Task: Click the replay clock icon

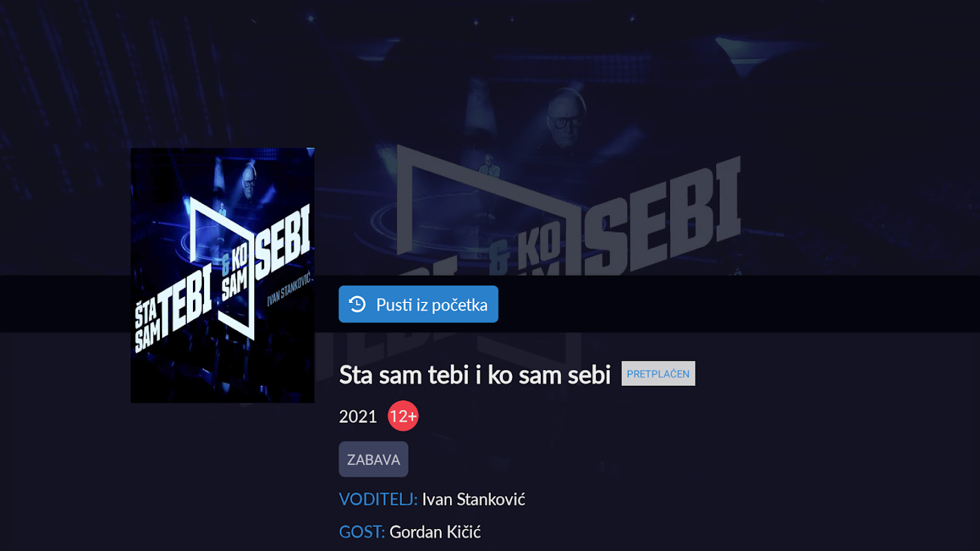Action: coord(357,304)
